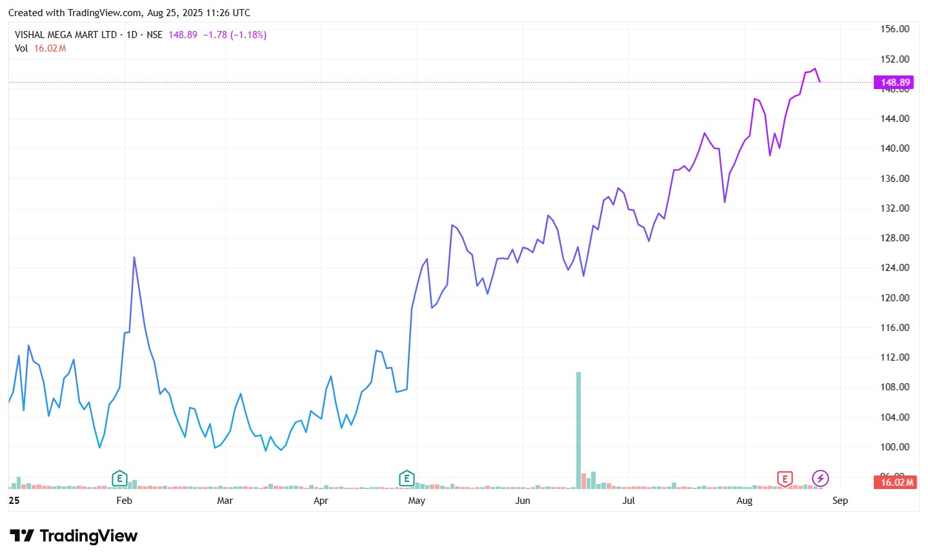The image size is (928, 560).
Task: Click the TradingView logo icon at bottom left
Action: (22, 536)
